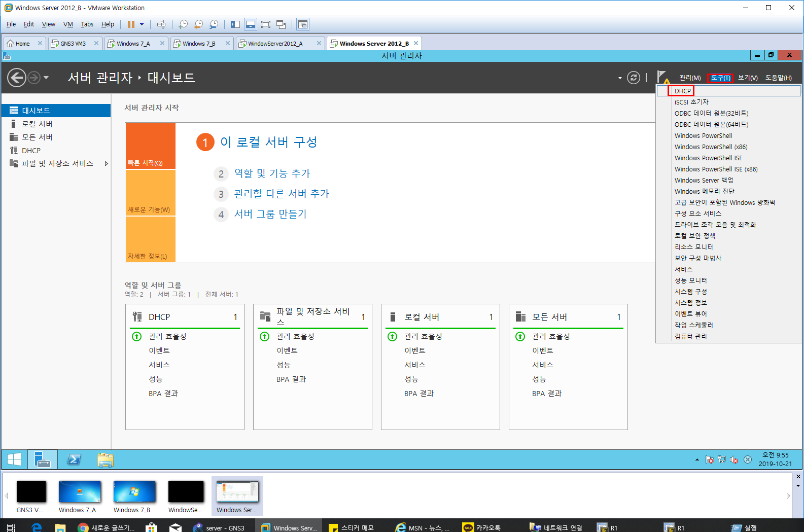
Task: Click notifications flag icon
Action: 662,77
